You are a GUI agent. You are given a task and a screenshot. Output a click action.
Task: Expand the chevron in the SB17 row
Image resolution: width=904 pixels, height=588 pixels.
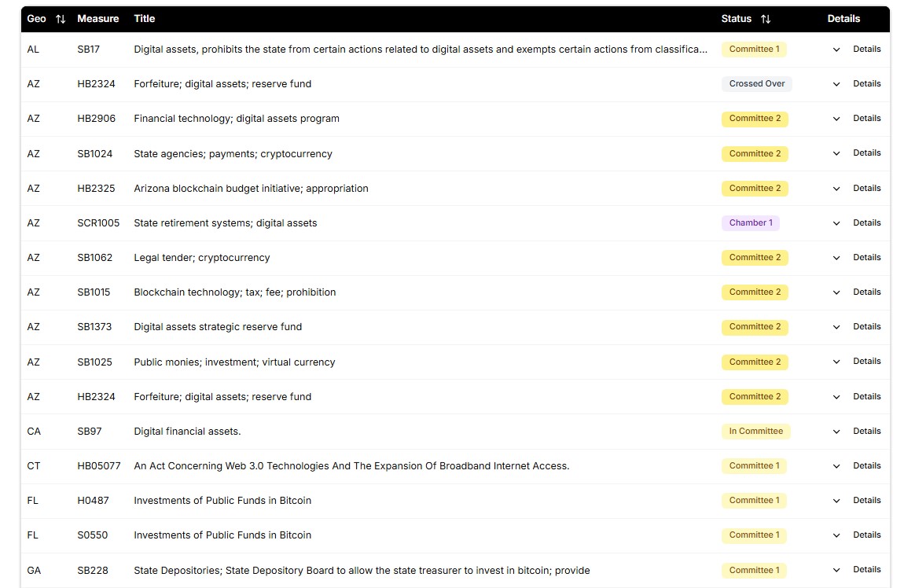coord(836,50)
